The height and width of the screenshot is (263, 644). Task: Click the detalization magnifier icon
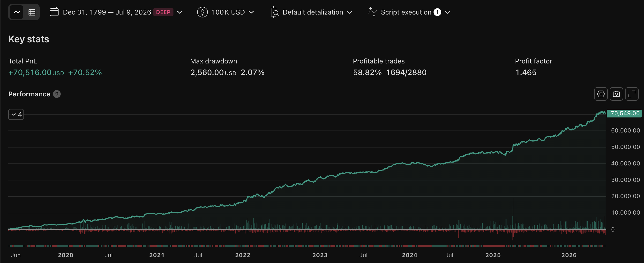275,12
